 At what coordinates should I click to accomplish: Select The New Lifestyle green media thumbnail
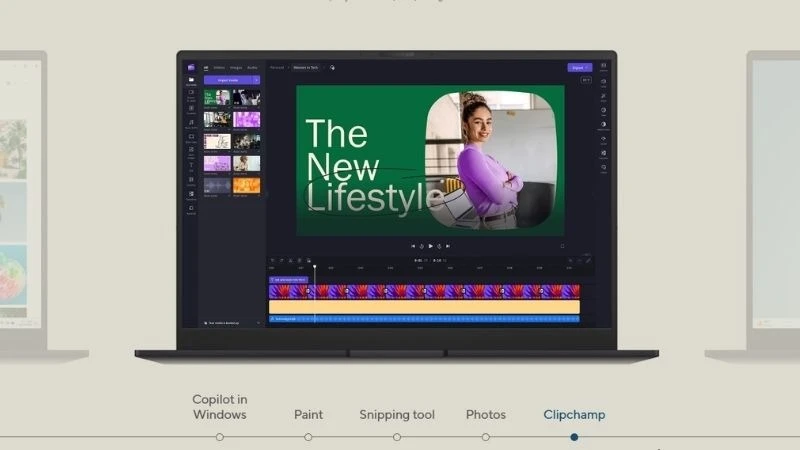(x=217, y=97)
